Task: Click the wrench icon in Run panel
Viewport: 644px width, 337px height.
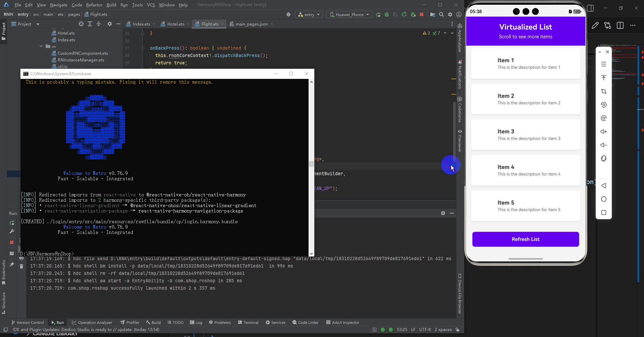Action: 12,231
